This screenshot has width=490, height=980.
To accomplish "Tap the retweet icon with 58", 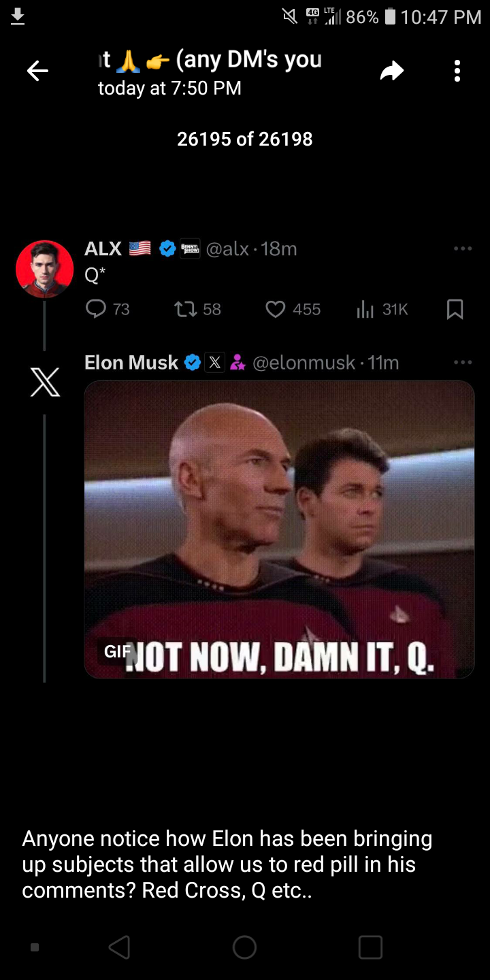I will (184, 310).
